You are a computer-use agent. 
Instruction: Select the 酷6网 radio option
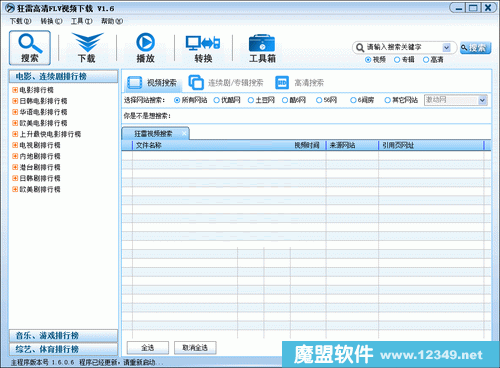pyautogui.click(x=285, y=100)
